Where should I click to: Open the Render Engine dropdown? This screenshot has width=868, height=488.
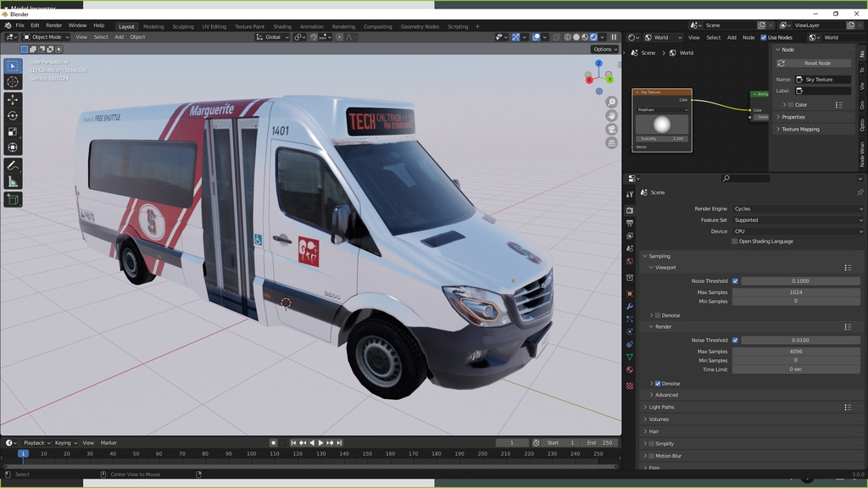797,208
